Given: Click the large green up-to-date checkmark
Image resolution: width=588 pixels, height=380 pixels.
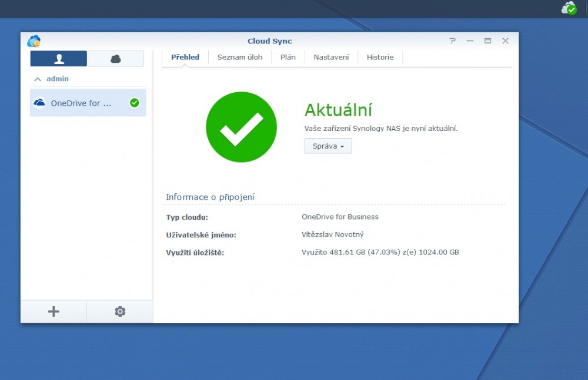Looking at the screenshot, I should coord(241,127).
